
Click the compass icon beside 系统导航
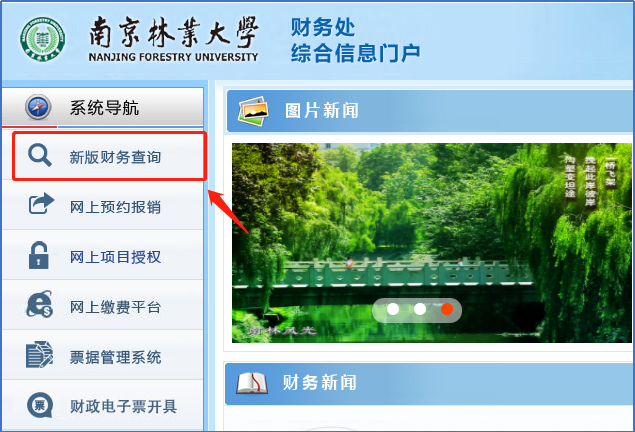tap(38, 107)
